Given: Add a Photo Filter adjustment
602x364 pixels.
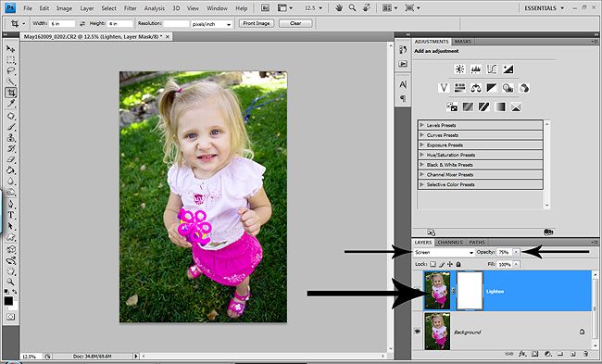Looking at the screenshot, I should click(508, 88).
